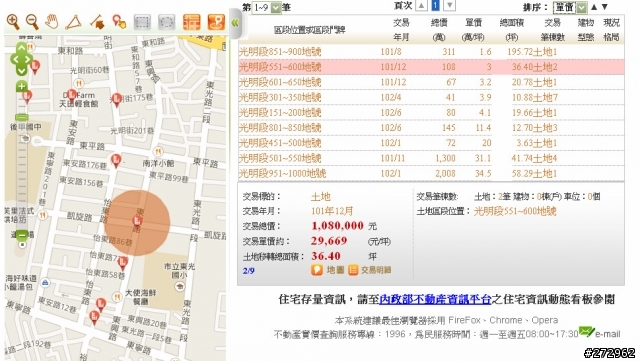Activate the hand pan tool
The image size is (640, 361).
[52, 22]
